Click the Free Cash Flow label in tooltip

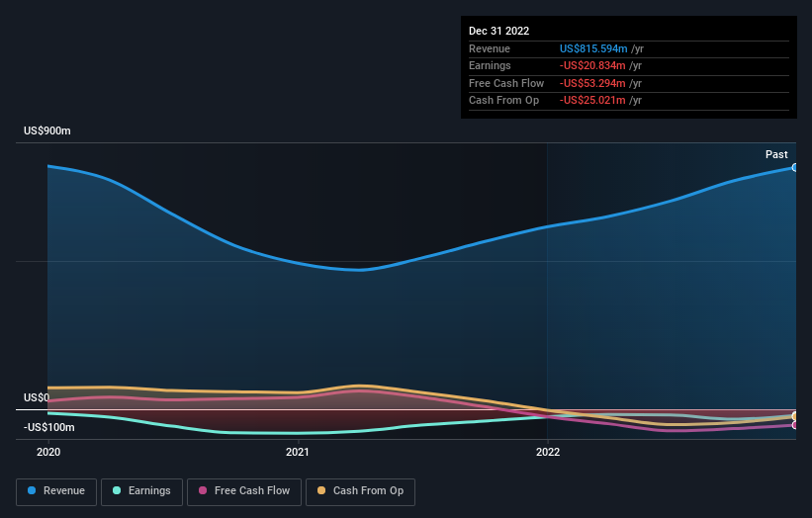pyautogui.click(x=506, y=83)
